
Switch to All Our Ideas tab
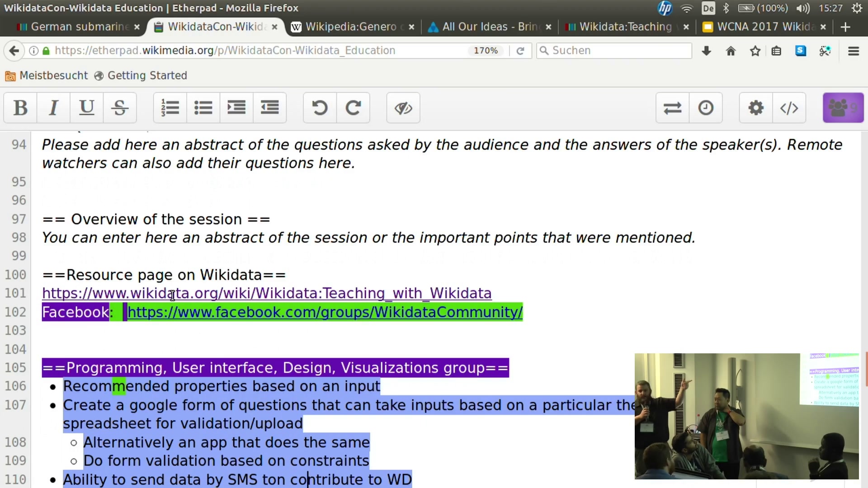(490, 27)
